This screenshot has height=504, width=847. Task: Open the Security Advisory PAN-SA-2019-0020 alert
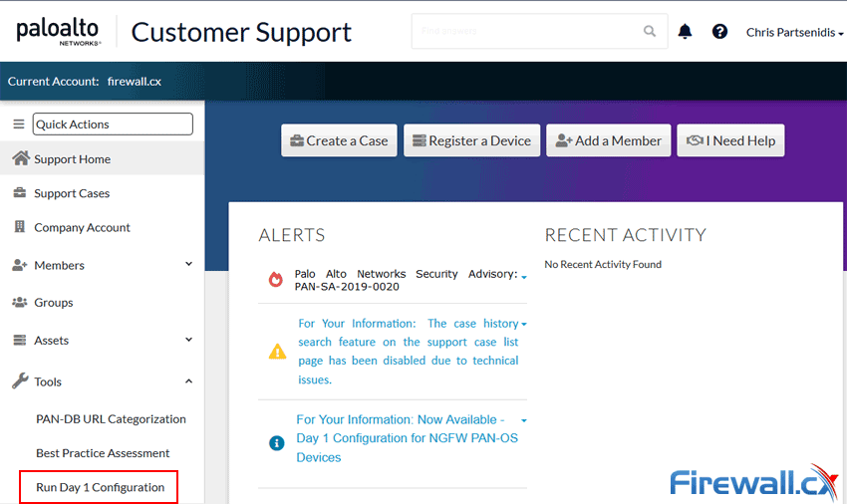click(406, 280)
